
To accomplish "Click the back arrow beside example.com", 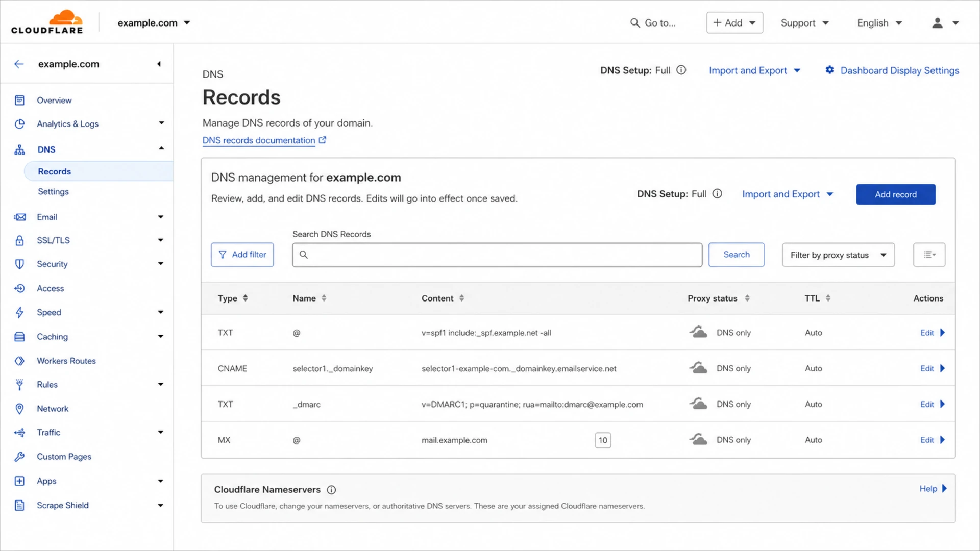I will pos(19,64).
